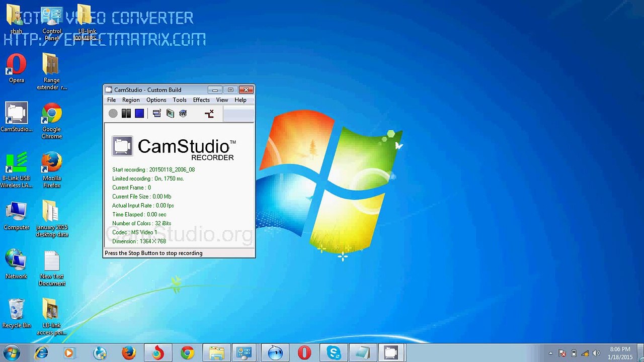Viewport: 644px width, 362px height.
Task: Click the greyed-out Record button in CamStudio
Action: click(x=113, y=114)
